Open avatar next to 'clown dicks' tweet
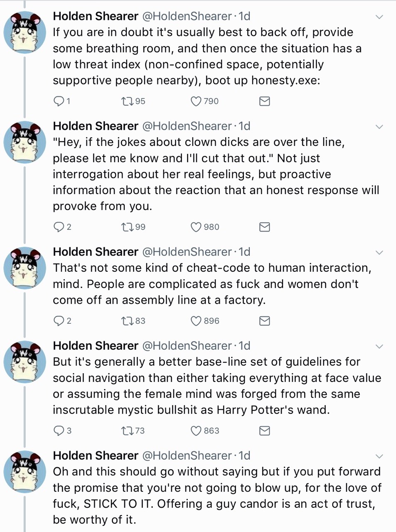The width and height of the screenshot is (396, 532). coord(25,143)
